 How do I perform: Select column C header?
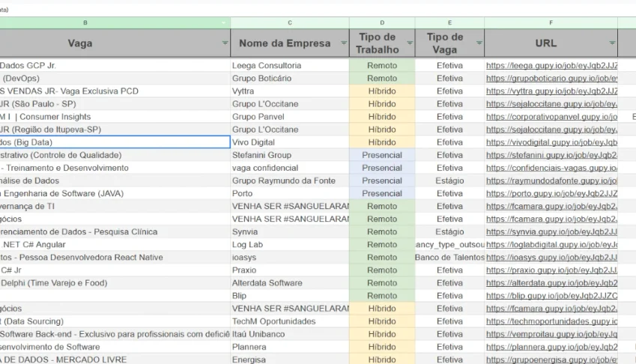(x=290, y=22)
